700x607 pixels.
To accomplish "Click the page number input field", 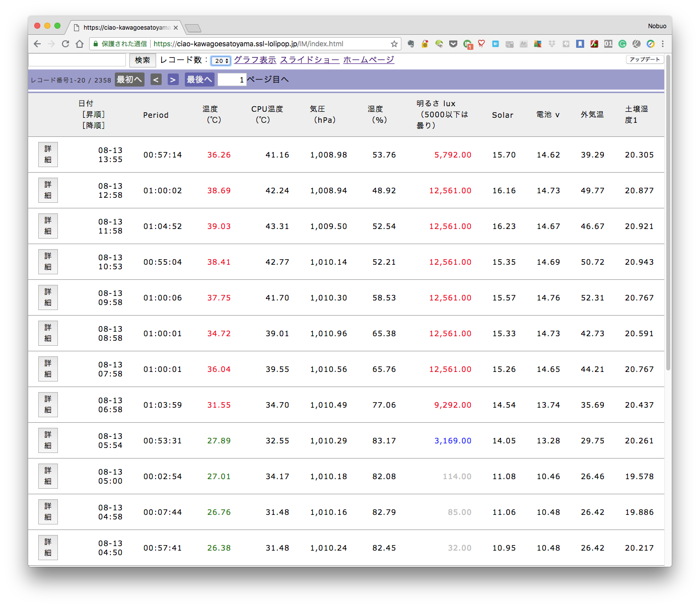I will [232, 80].
